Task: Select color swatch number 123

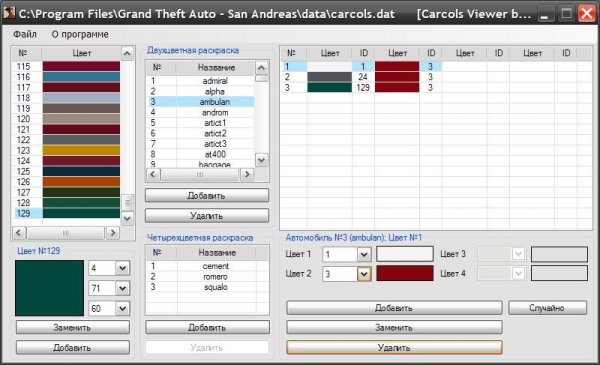Action: pos(81,150)
